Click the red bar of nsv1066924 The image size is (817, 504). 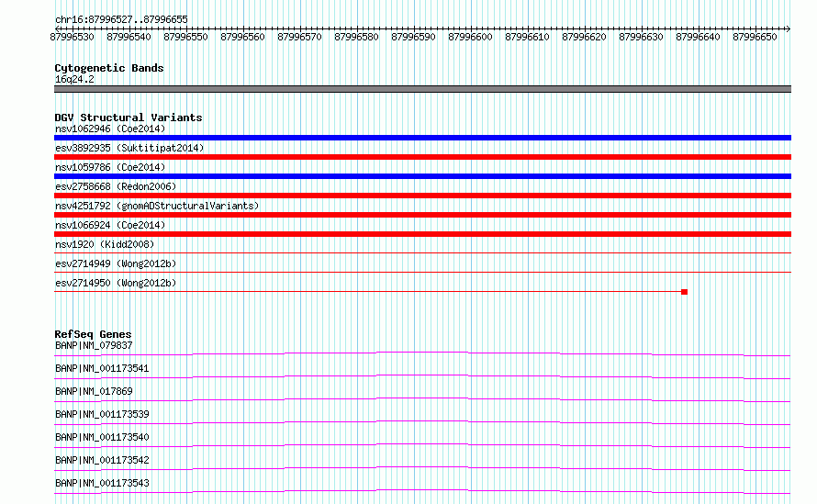click(x=422, y=234)
